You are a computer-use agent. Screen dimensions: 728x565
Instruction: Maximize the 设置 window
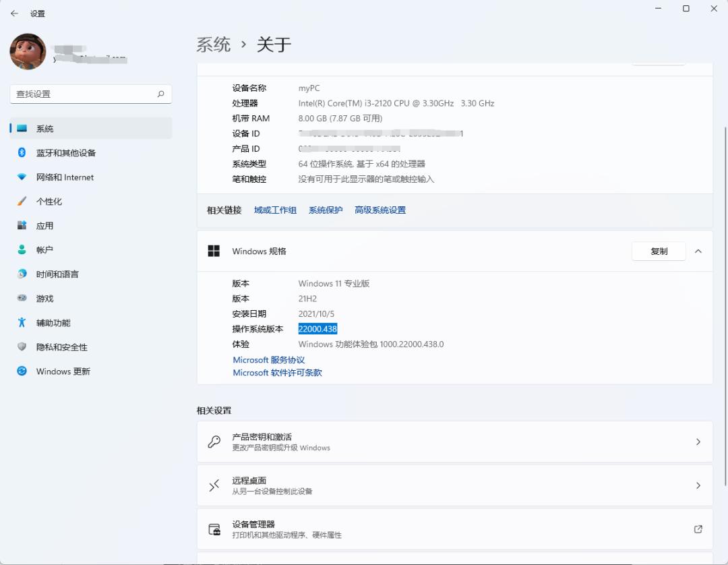(x=686, y=8)
